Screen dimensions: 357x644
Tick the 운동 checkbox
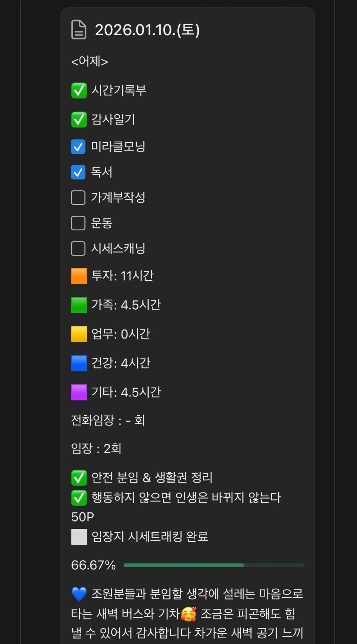point(78,223)
